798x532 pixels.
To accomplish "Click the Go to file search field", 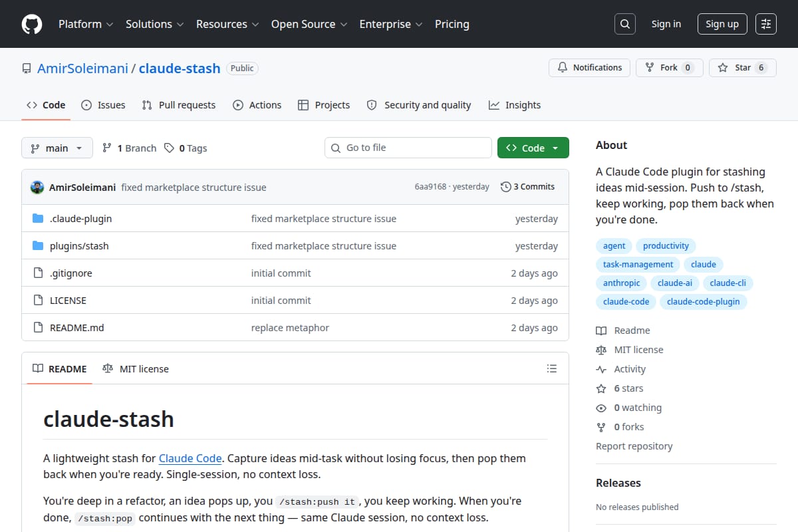I will 408,148.
